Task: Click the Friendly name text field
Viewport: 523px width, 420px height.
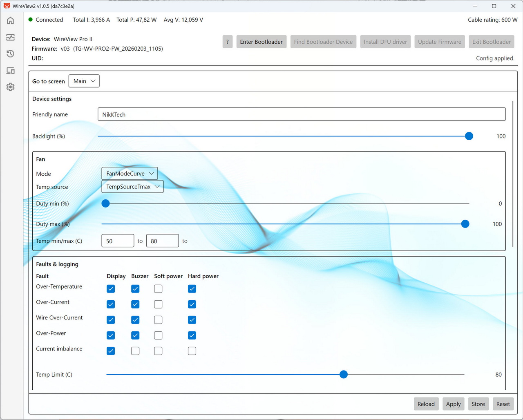Action: 302,114
